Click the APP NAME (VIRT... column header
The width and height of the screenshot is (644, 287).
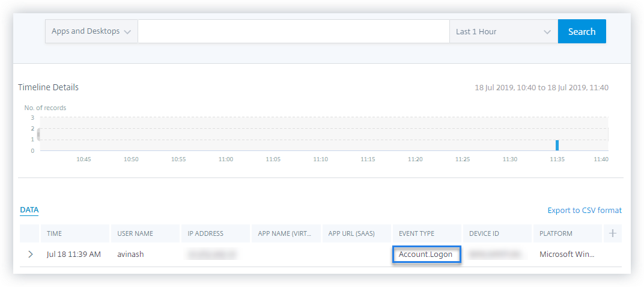(x=287, y=233)
